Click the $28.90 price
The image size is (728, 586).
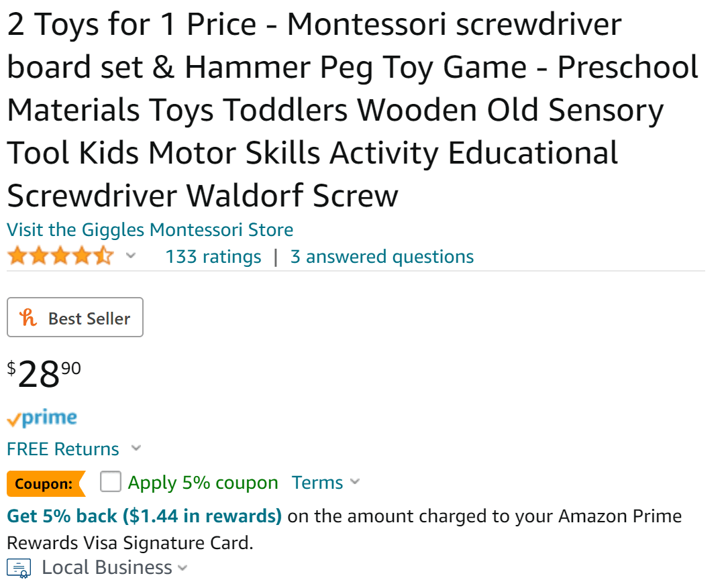(44, 373)
